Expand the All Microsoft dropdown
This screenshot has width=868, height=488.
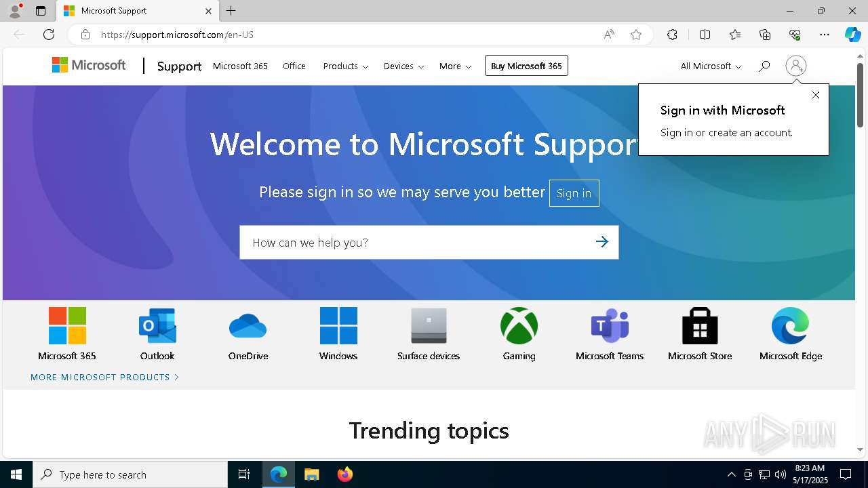[x=711, y=66]
